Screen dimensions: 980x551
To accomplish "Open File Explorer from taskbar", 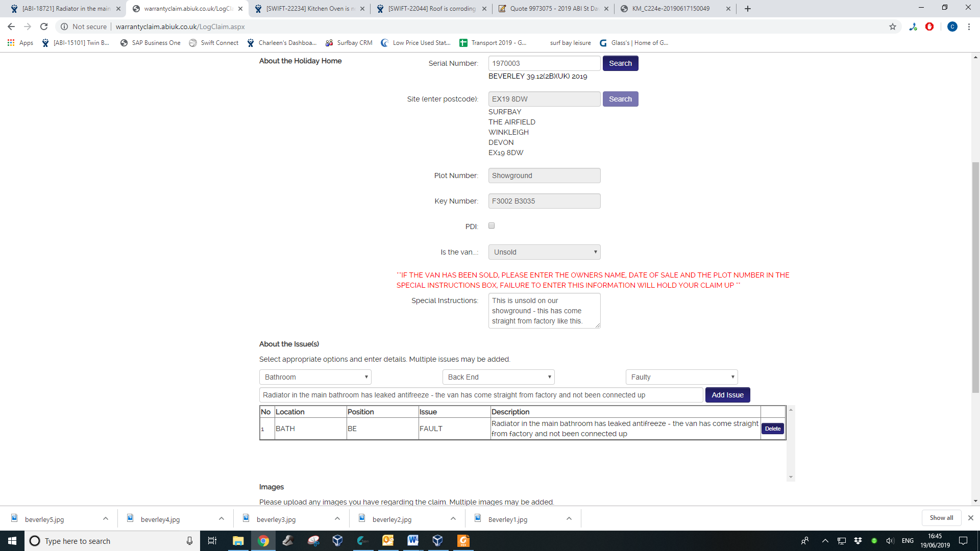I will pyautogui.click(x=238, y=541).
